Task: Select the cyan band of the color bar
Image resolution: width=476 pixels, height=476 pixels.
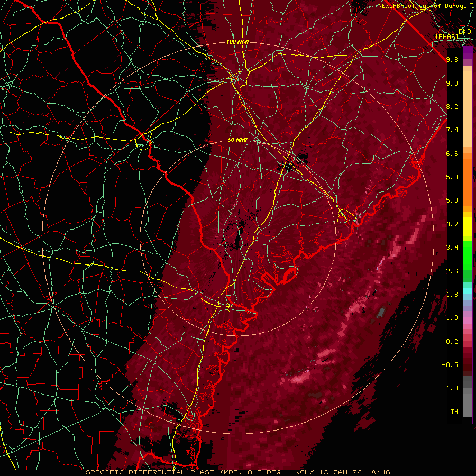Action: click(467, 291)
